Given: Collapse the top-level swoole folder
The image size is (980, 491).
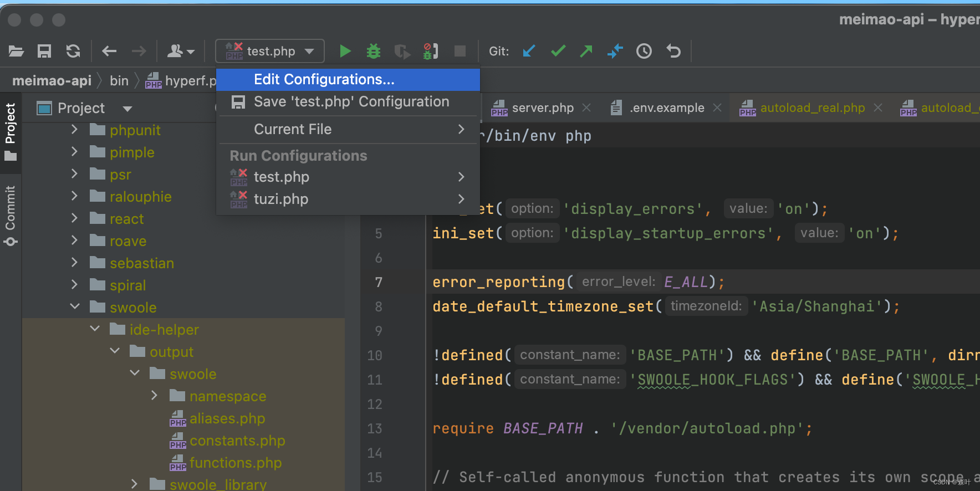Looking at the screenshot, I should click(74, 306).
